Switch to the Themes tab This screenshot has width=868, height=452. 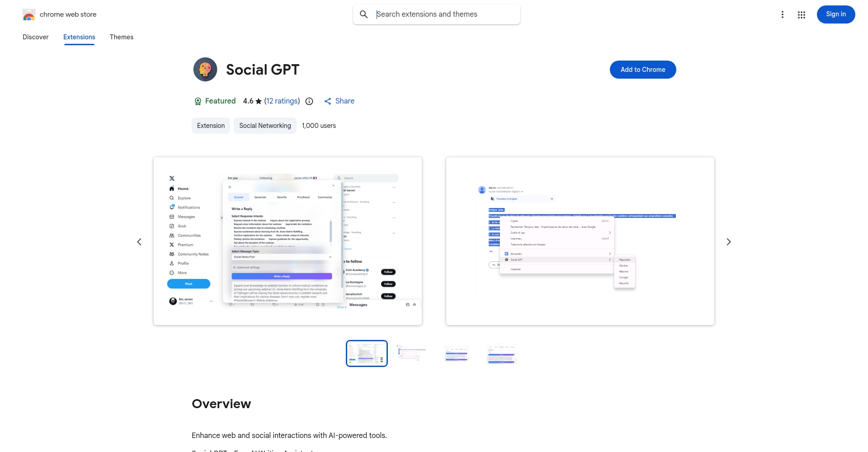pos(122,37)
